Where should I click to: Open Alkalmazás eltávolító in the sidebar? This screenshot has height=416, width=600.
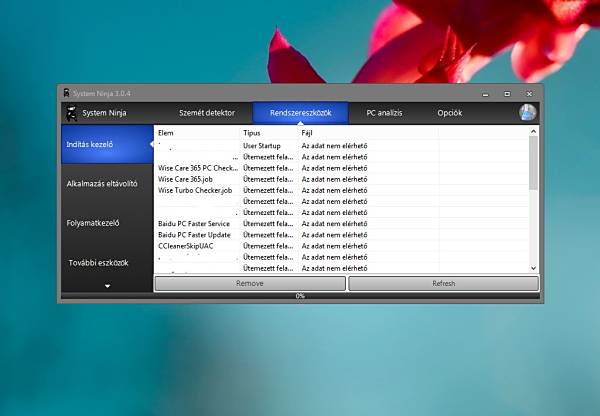point(102,184)
